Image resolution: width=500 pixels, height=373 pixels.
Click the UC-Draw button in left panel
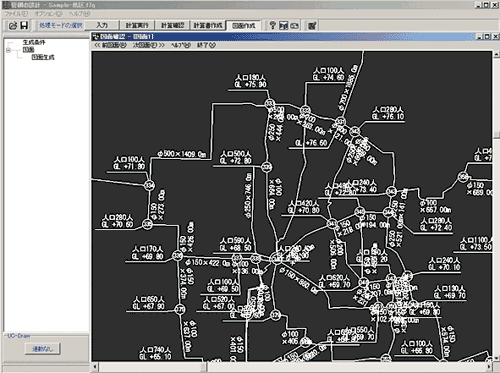(x=43, y=349)
